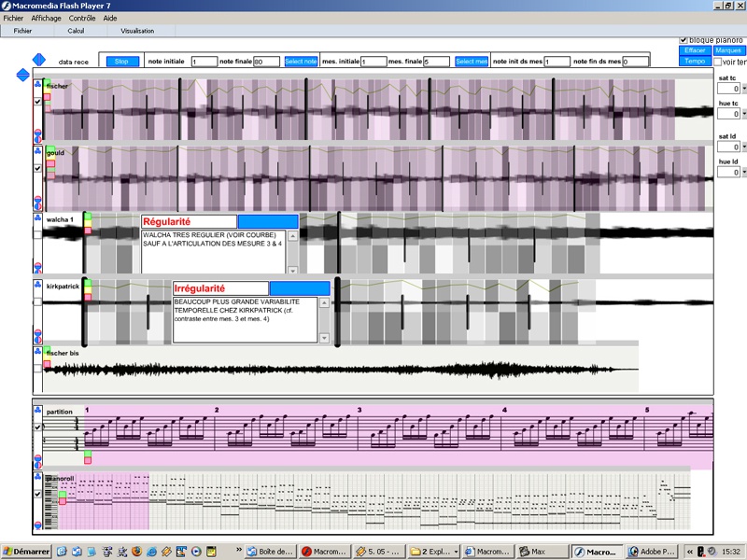Click the note finale input field
This screenshot has height=560, width=747.
(266, 62)
